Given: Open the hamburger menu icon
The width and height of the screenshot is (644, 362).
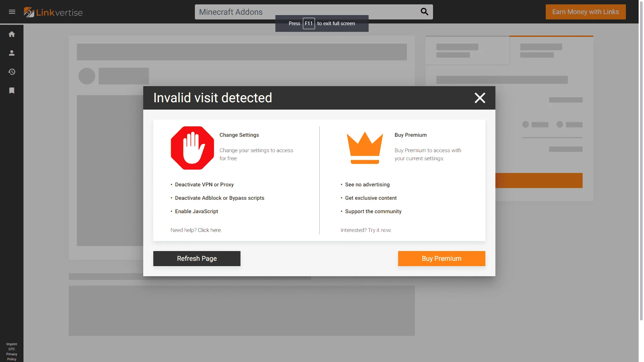Looking at the screenshot, I should tap(12, 12).
